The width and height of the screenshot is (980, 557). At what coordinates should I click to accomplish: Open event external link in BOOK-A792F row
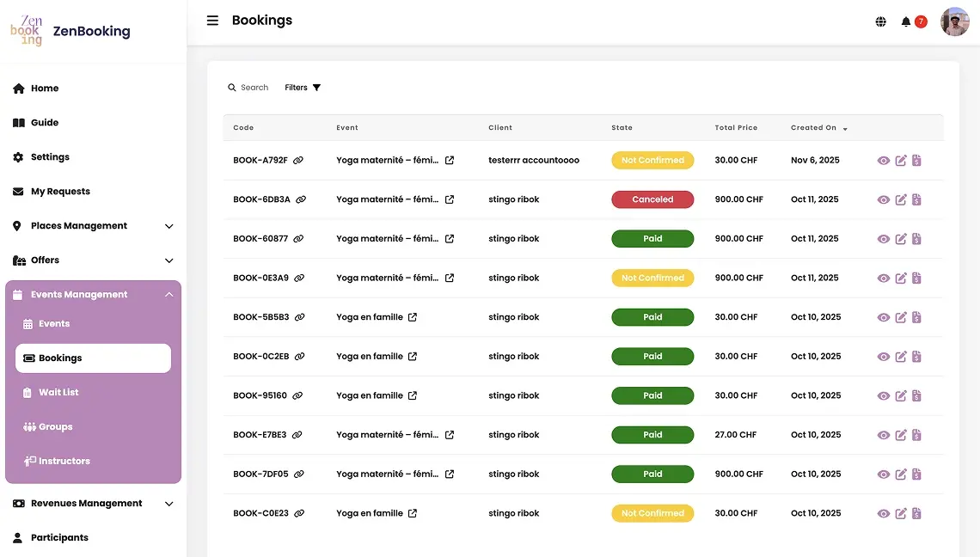coord(450,161)
